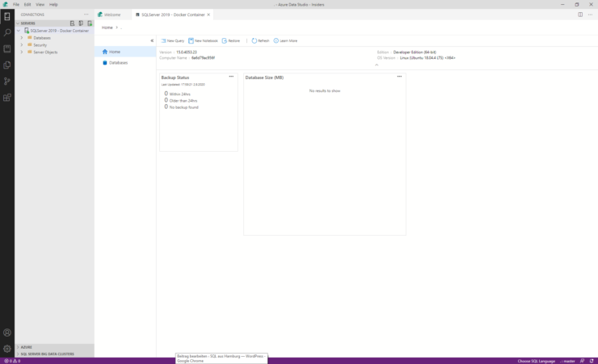Open the Manage settings gear icon
Image resolution: width=598 pixels, height=364 pixels.
coord(6,349)
